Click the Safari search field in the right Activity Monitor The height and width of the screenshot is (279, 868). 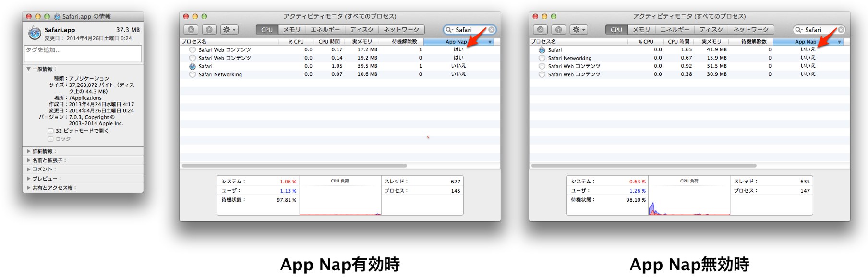click(x=819, y=30)
